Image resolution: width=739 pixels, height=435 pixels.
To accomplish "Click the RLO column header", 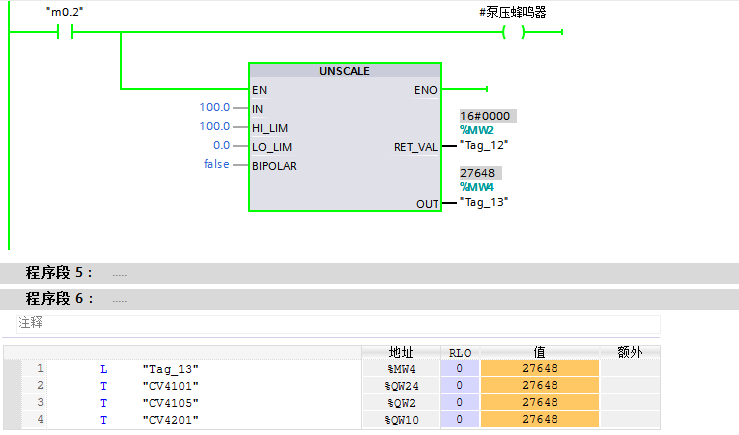I will click(x=460, y=353).
